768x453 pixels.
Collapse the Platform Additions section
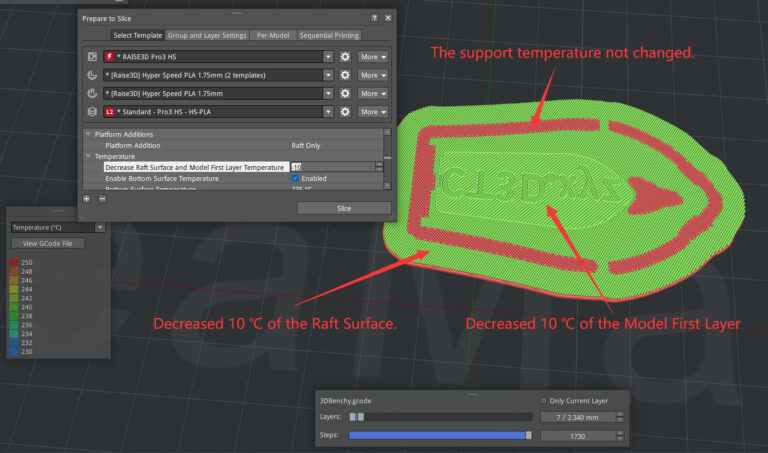[x=88, y=134]
